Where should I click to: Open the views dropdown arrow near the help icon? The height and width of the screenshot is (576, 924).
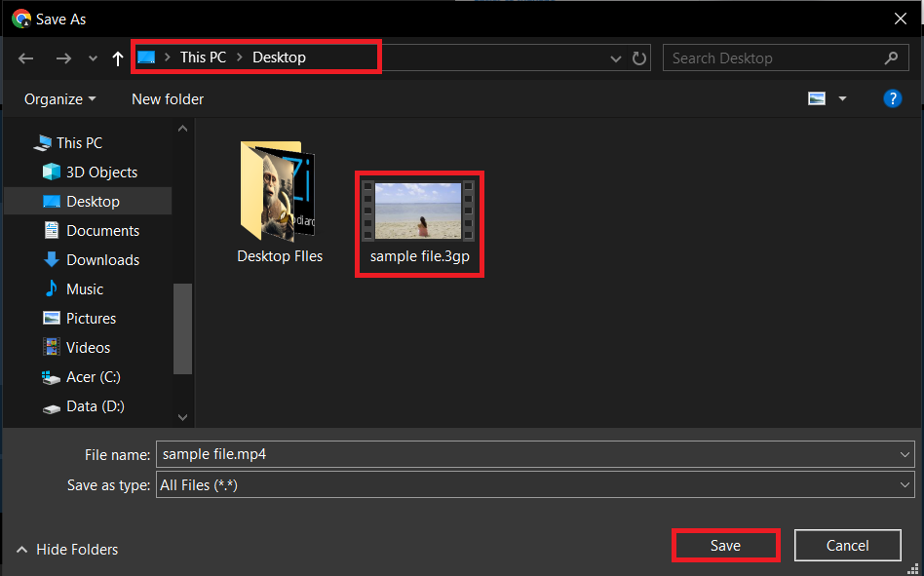point(842,97)
